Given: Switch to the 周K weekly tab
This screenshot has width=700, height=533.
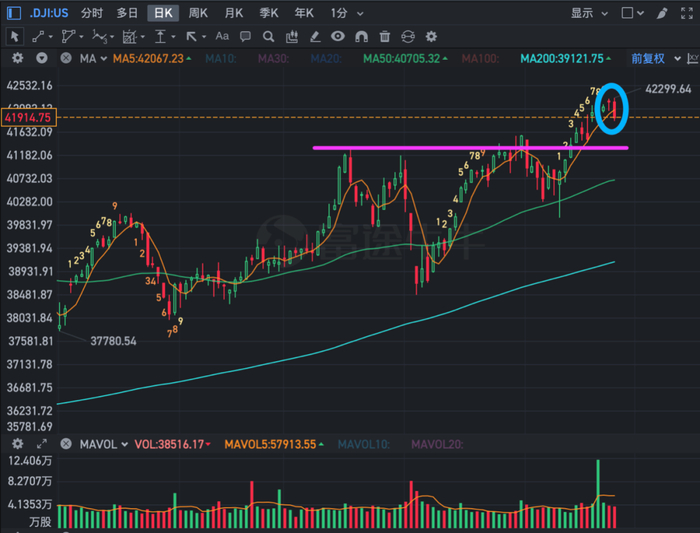Looking at the screenshot, I should [x=197, y=13].
